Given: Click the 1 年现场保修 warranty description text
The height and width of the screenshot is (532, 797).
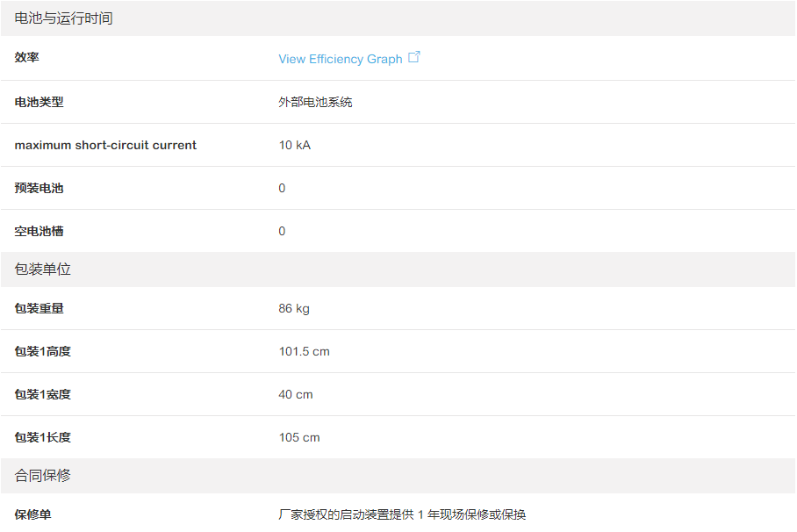Looking at the screenshot, I should pos(402,514).
